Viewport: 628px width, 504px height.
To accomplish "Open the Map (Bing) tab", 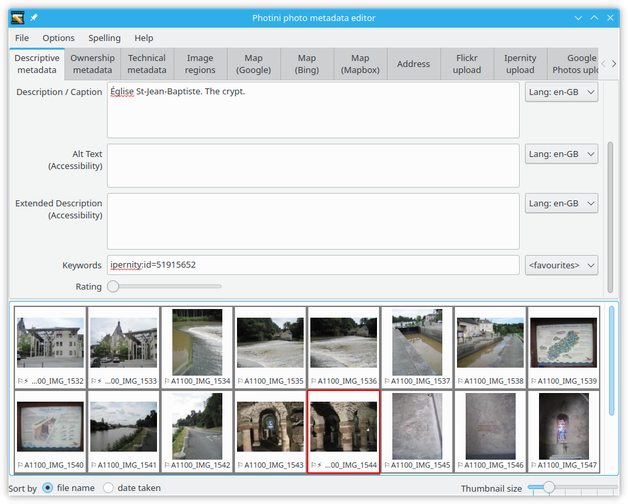I will point(307,64).
